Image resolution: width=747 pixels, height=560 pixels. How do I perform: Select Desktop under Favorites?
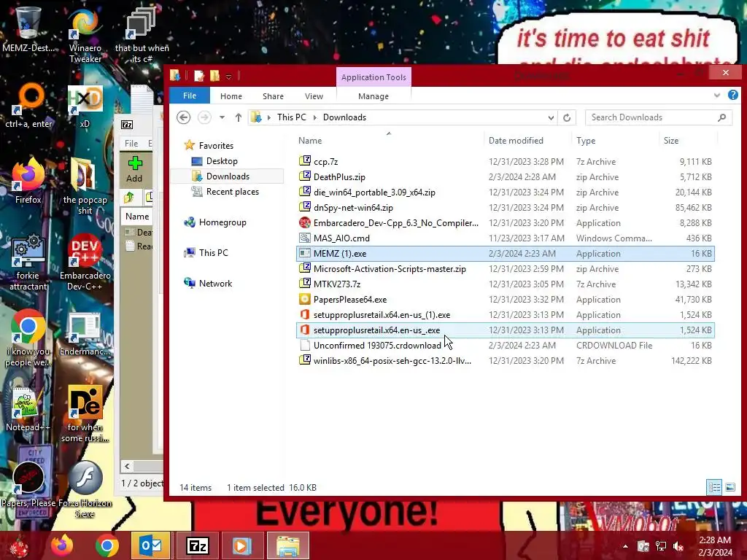click(222, 161)
